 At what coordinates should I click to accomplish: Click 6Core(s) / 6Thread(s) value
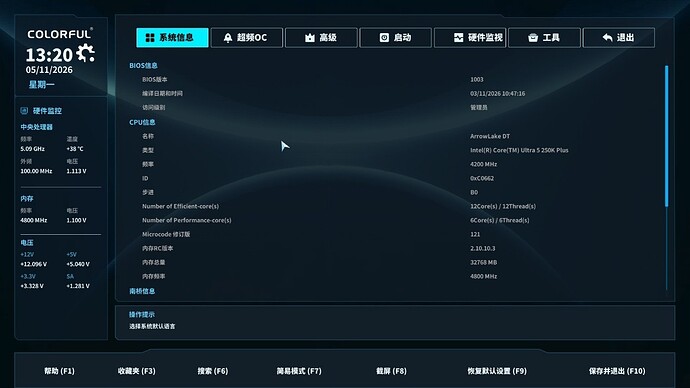(499, 220)
